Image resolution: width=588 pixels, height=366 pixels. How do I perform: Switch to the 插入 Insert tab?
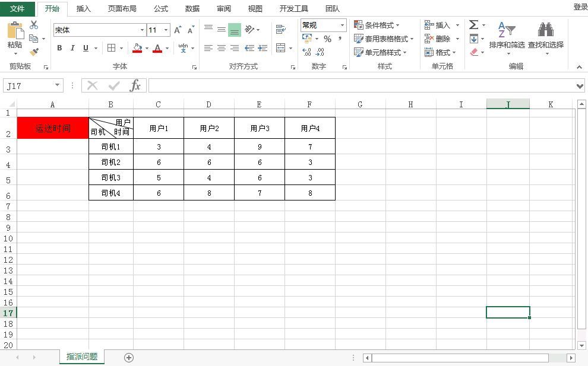[83, 8]
